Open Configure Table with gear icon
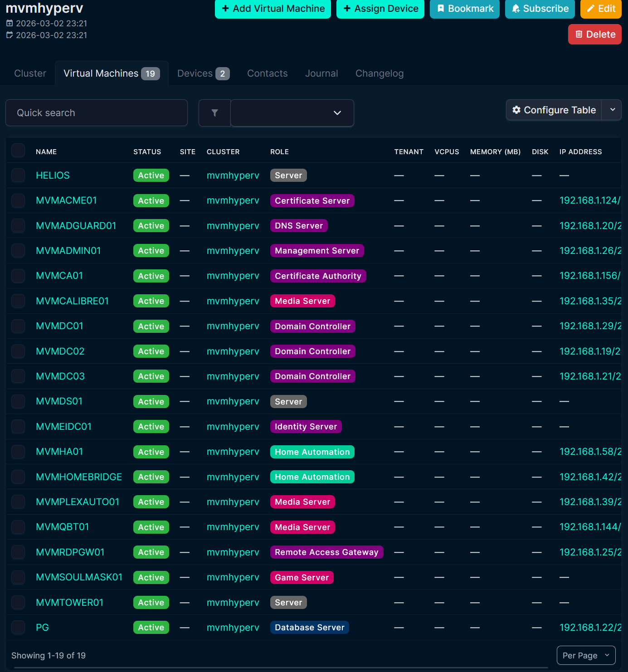Image resolution: width=628 pixels, height=672 pixels. point(554,110)
